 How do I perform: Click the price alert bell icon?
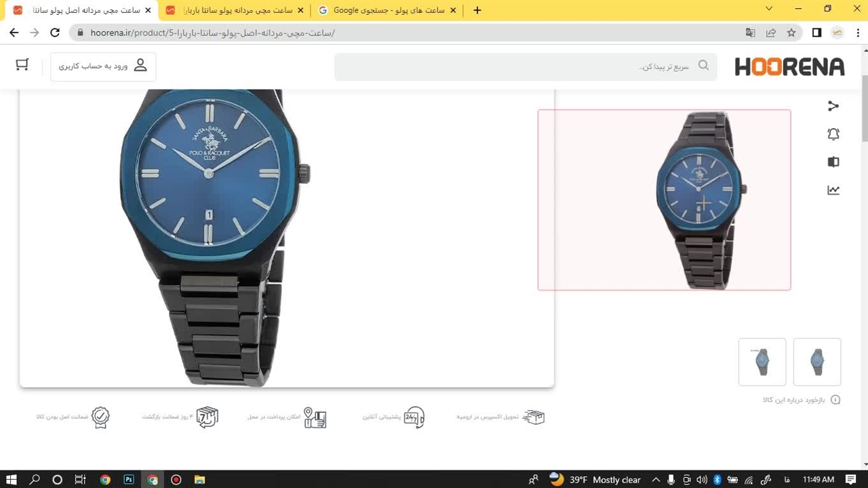833,134
